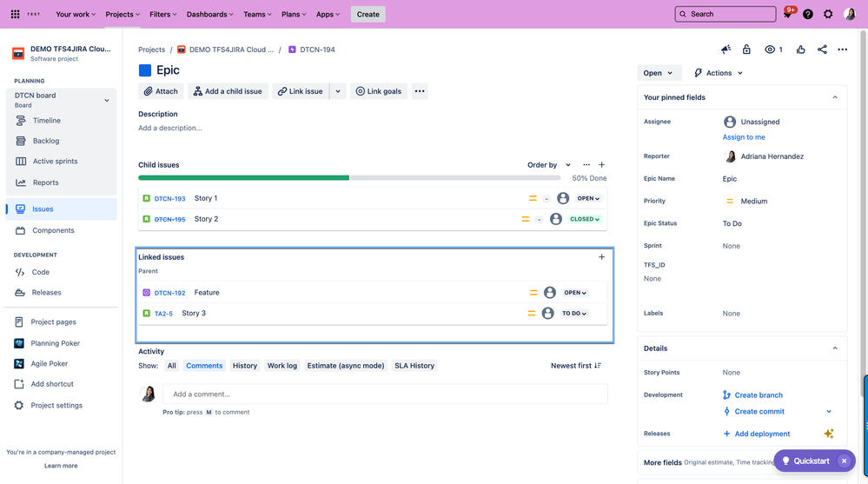868x484 pixels.
Task: Click the share issue icon
Action: point(822,50)
